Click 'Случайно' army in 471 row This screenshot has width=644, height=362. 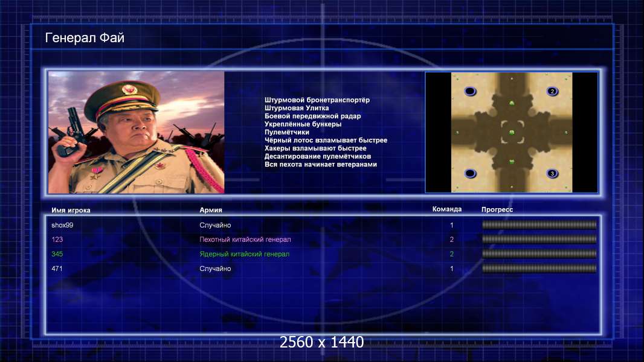[x=215, y=268]
